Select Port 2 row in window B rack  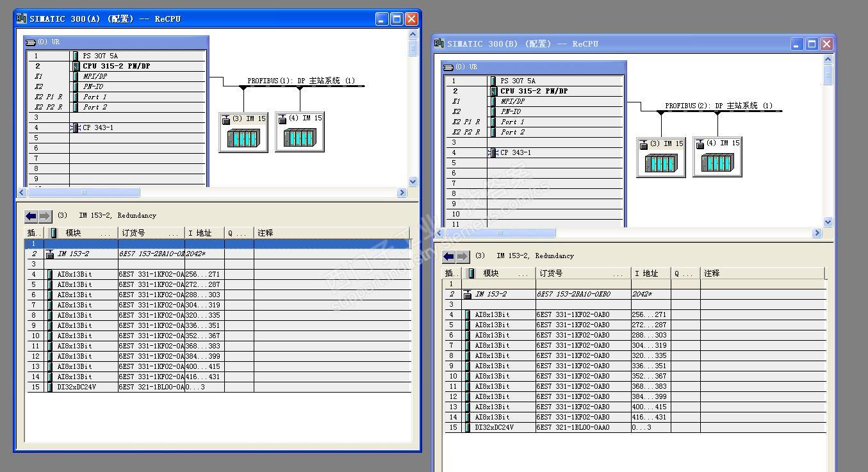pyautogui.click(x=534, y=132)
